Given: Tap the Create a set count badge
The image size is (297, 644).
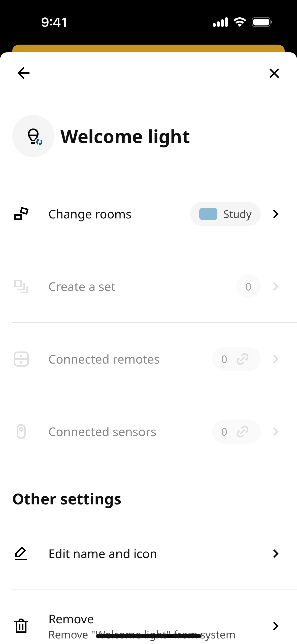Looking at the screenshot, I should (248, 286).
